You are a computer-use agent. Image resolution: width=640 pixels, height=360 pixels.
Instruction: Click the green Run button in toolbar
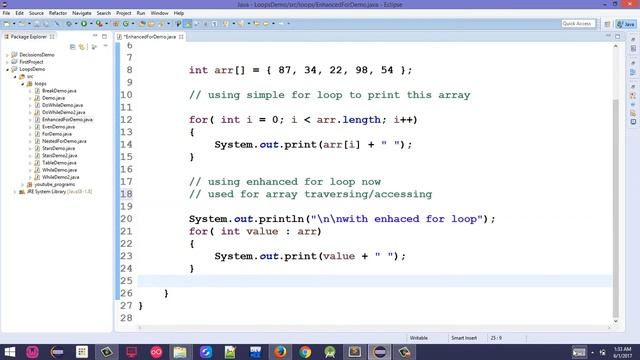tap(84, 24)
